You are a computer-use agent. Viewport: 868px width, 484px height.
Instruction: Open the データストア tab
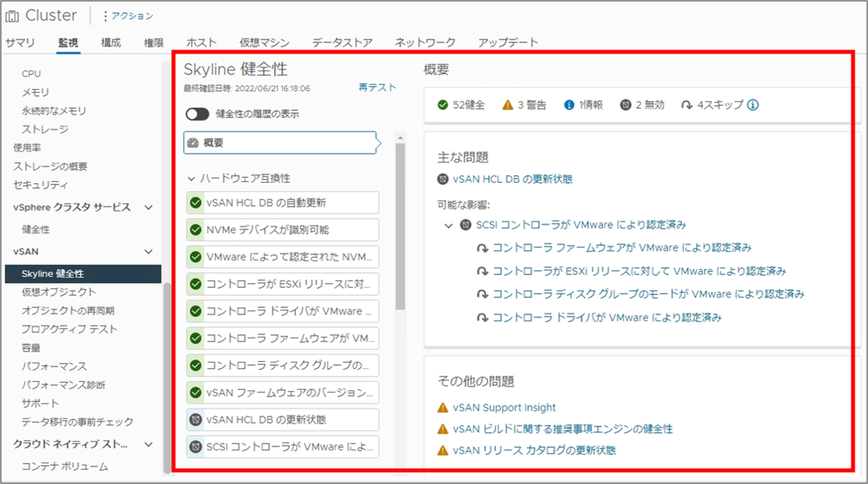tap(342, 43)
